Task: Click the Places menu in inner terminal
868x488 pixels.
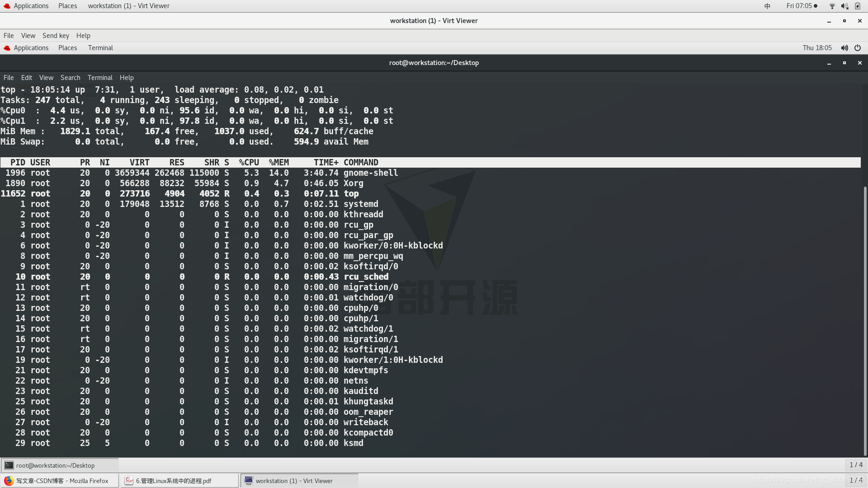Action: point(67,47)
